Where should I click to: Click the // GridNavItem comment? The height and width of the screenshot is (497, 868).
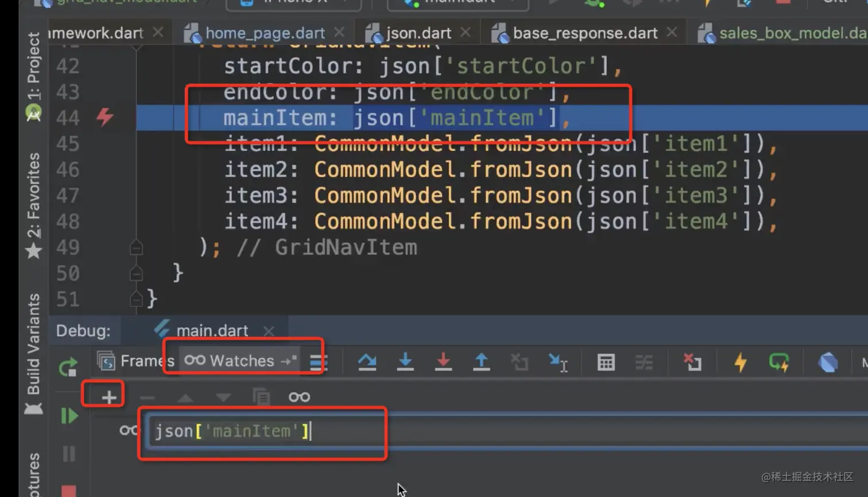tap(327, 247)
